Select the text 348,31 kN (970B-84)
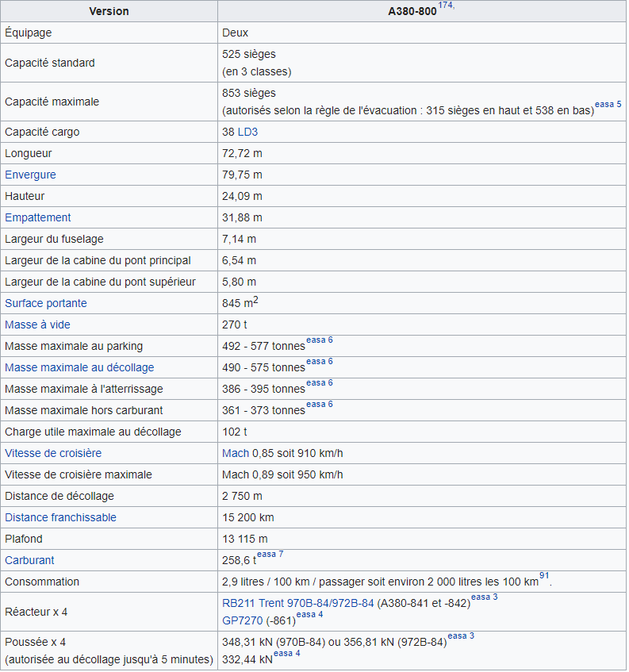This screenshot has height=672, width=629. click(x=274, y=643)
